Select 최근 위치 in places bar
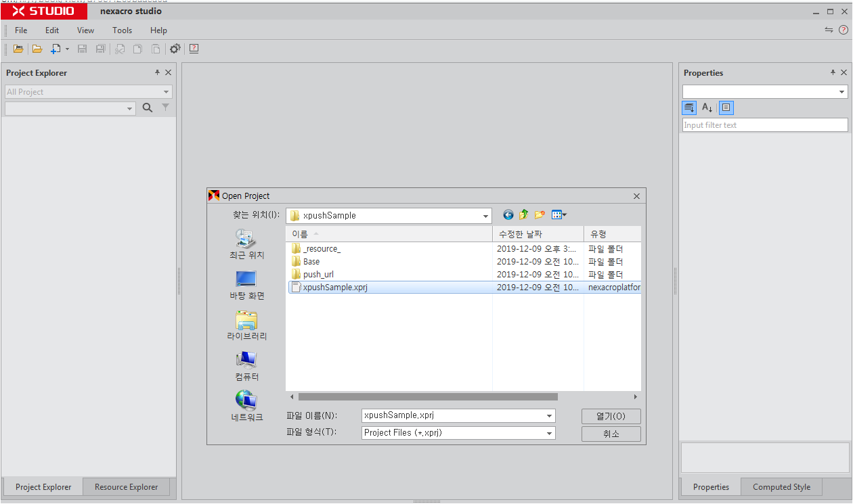This screenshot has width=853, height=504. tap(246, 245)
